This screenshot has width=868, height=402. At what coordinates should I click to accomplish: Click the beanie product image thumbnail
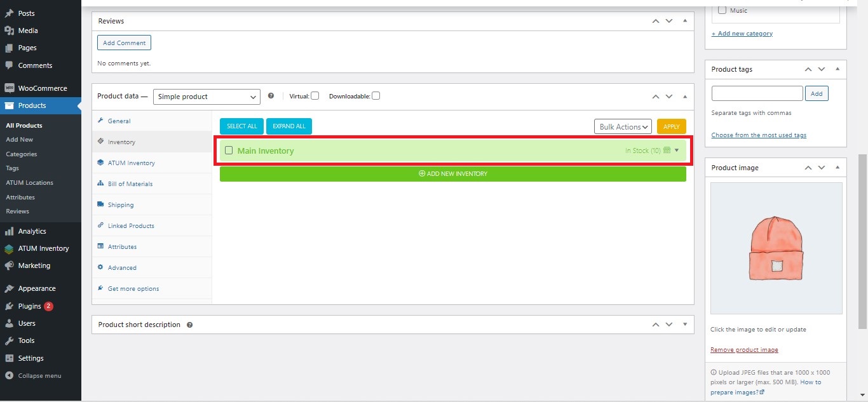tap(776, 248)
